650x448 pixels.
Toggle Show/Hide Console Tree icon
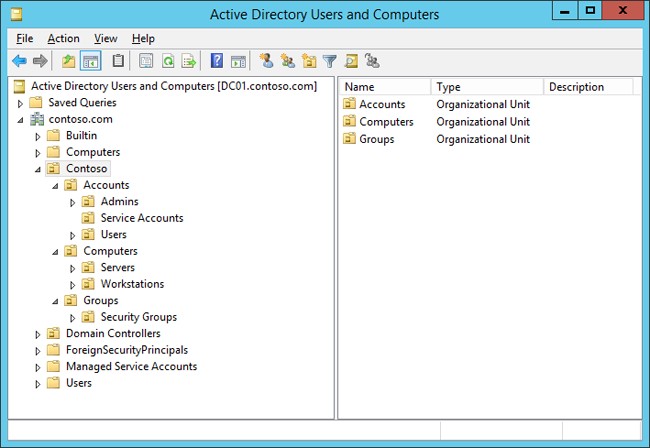[x=90, y=61]
